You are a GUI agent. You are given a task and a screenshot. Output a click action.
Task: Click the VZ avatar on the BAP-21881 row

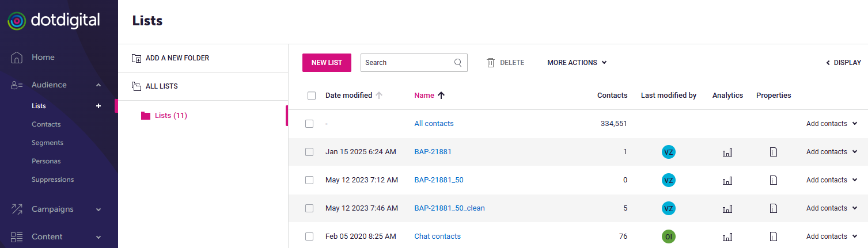pyautogui.click(x=668, y=152)
